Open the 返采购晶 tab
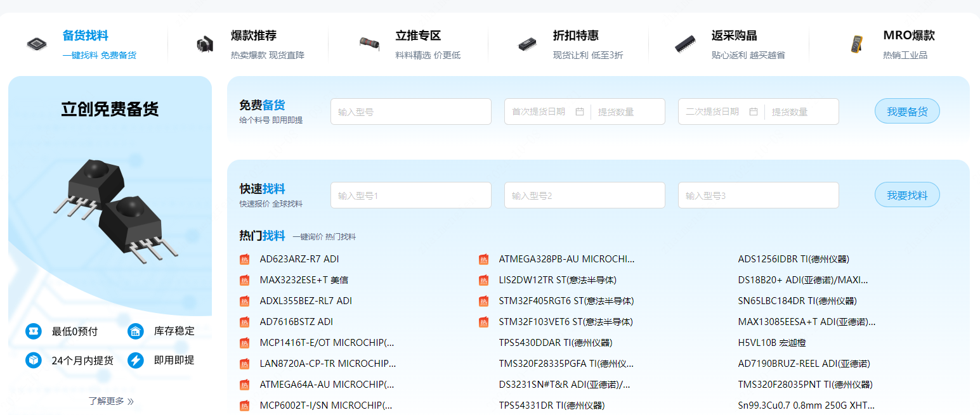The width and height of the screenshot is (980, 415). (x=735, y=35)
